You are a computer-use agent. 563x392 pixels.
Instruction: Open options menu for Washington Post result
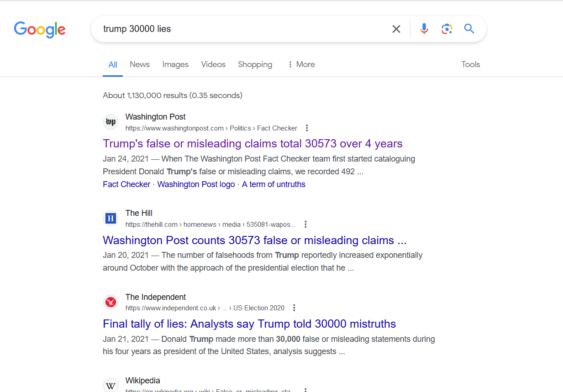(307, 128)
